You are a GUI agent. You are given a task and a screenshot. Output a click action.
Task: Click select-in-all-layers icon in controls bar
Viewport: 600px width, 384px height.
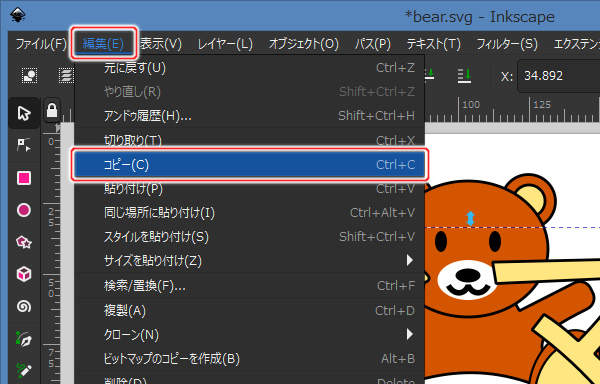point(66,75)
